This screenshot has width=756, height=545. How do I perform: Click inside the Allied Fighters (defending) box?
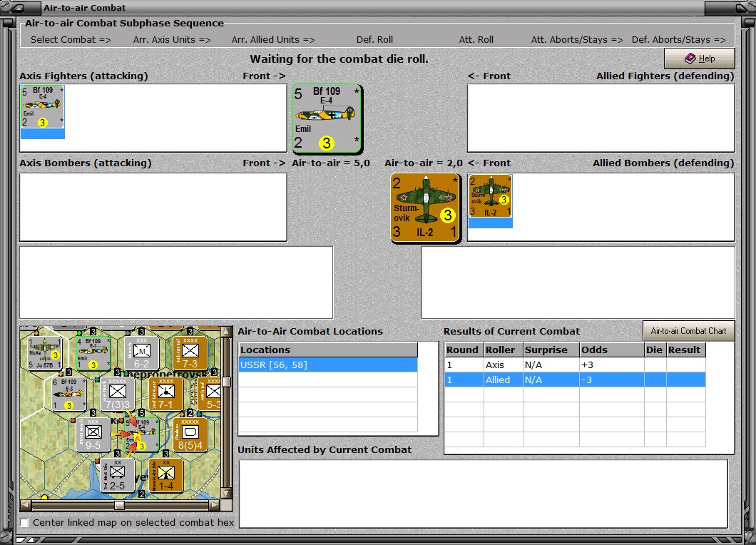click(x=601, y=118)
